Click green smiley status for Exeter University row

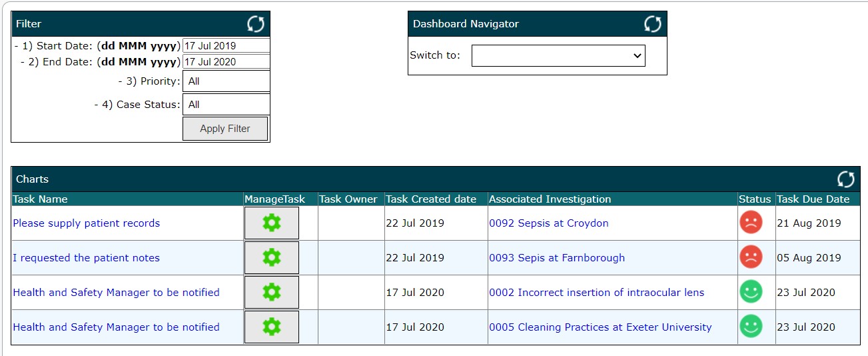(751, 327)
